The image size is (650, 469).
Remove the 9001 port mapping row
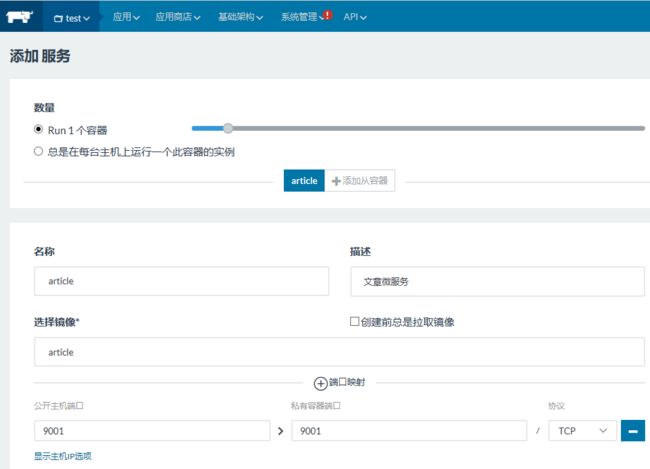coord(632,430)
